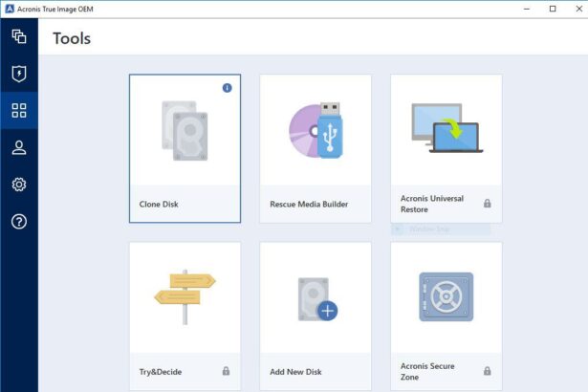Click the vault Acronis Secure Zone icon
Screen dimensions: 588x392
pyautogui.click(x=446, y=296)
